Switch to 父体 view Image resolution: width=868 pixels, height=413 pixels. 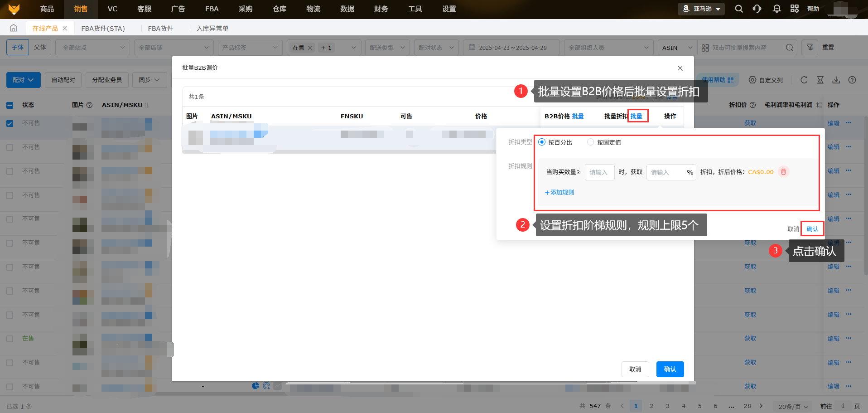[40, 47]
